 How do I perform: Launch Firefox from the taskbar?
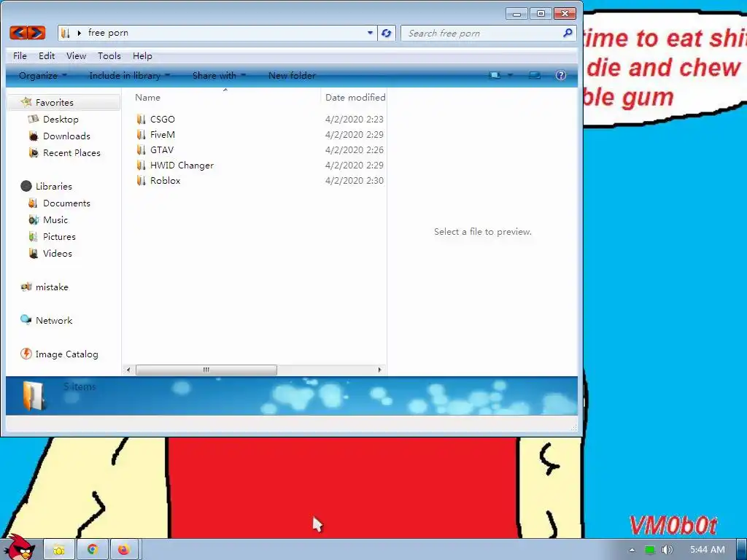tap(124, 550)
